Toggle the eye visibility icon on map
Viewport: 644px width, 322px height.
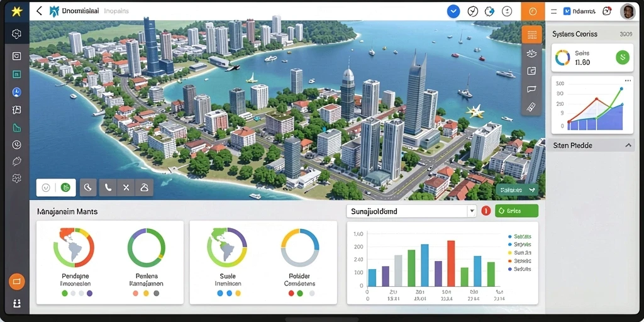(531, 53)
